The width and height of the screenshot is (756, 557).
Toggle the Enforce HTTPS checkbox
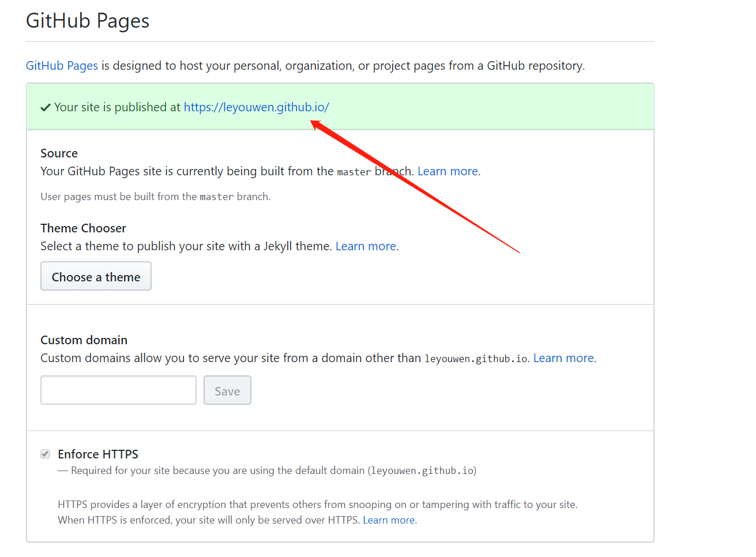[45, 454]
